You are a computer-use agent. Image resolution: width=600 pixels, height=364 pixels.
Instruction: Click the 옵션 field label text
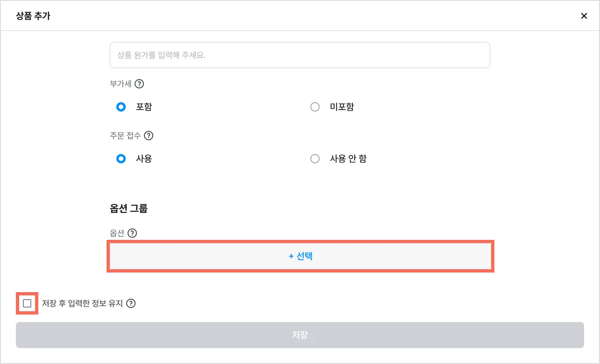pyautogui.click(x=117, y=233)
